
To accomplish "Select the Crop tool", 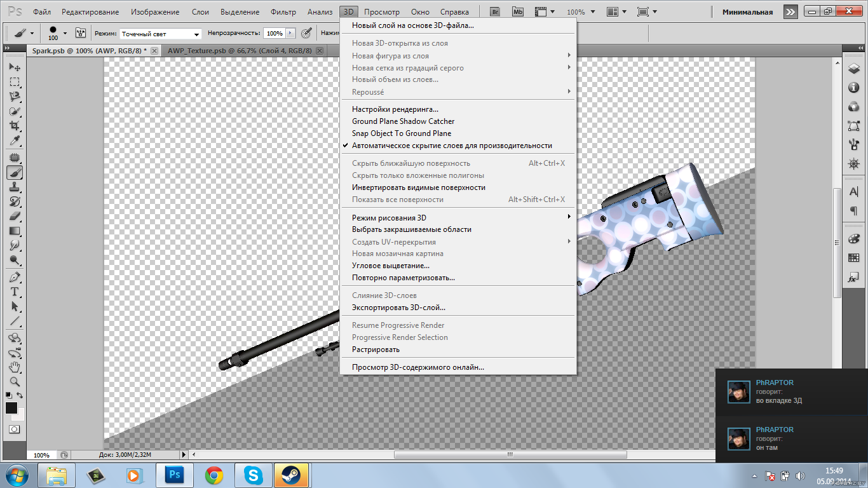I will point(15,126).
